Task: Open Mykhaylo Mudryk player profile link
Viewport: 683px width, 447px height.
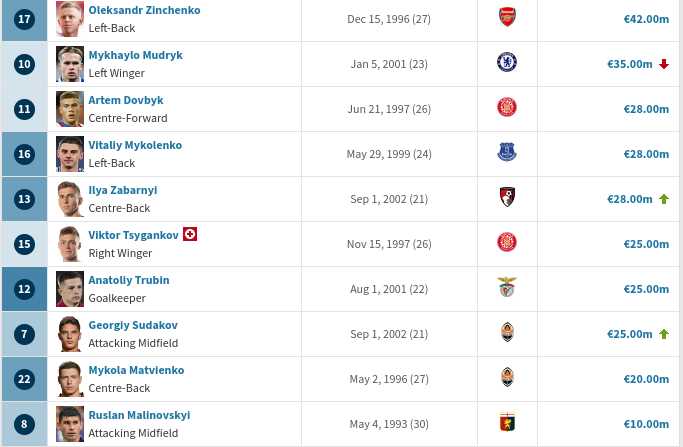Action: pos(135,55)
